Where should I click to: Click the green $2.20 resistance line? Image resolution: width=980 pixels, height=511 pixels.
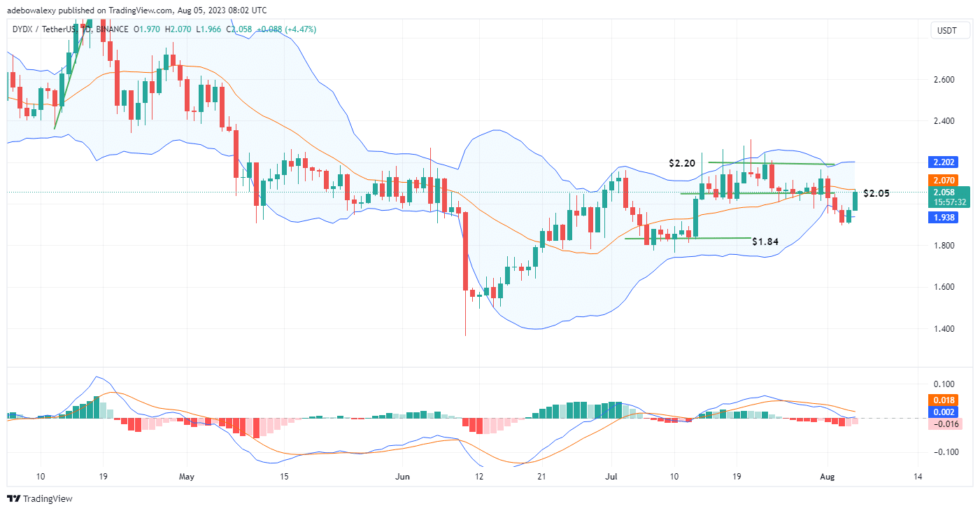pos(771,164)
